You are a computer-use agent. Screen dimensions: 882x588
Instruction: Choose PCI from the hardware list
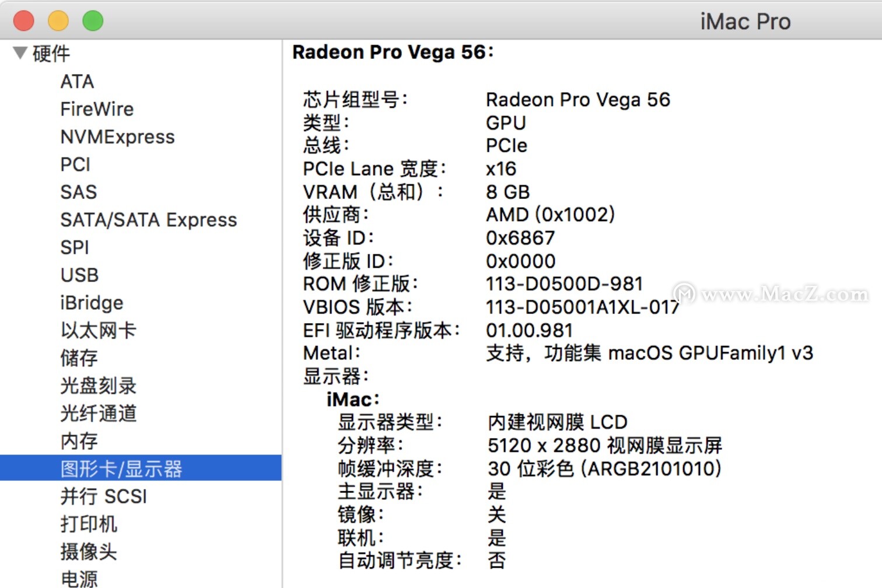(75, 164)
